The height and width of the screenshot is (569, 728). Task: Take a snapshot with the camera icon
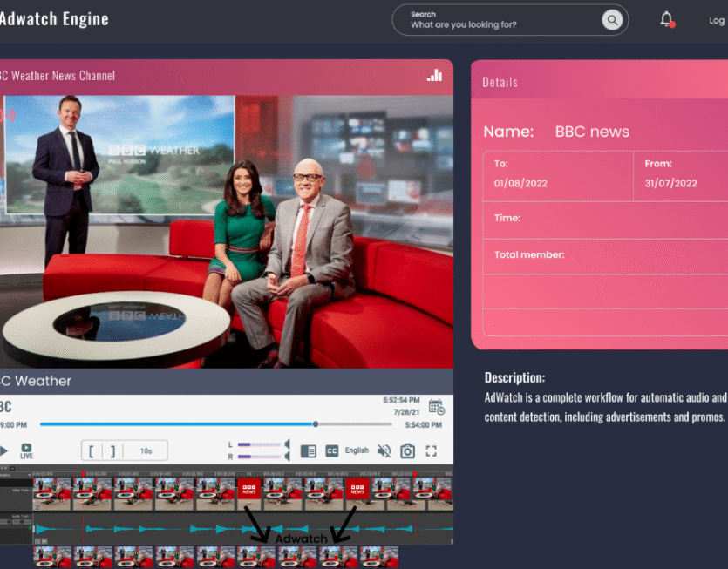coord(408,451)
